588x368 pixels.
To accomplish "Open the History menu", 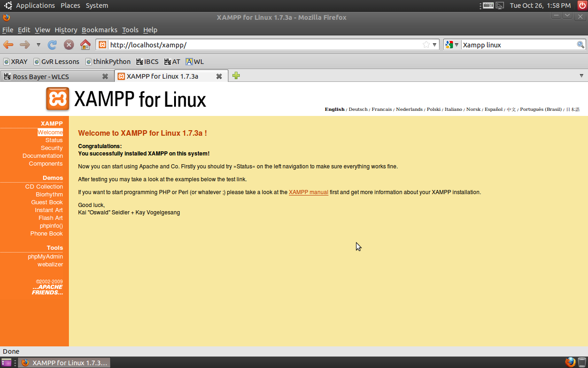I will [x=66, y=30].
